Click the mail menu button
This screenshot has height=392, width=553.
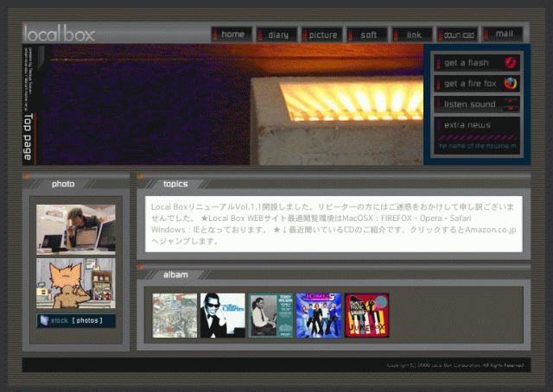[x=503, y=35]
